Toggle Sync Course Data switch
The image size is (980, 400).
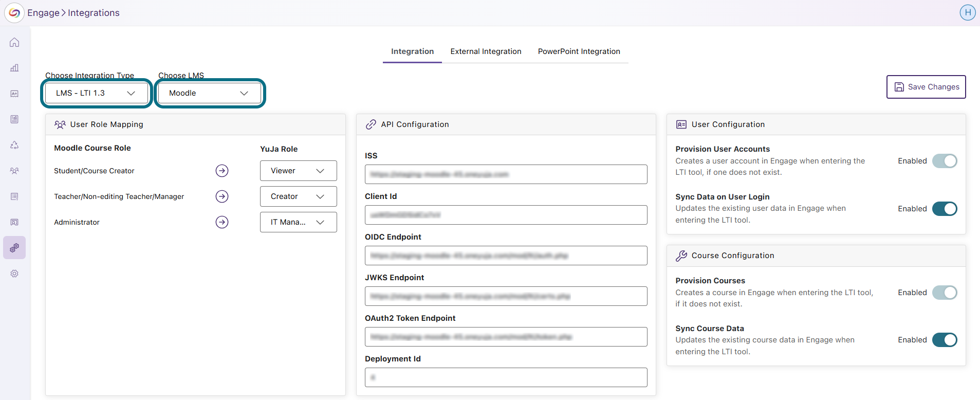[x=945, y=340]
